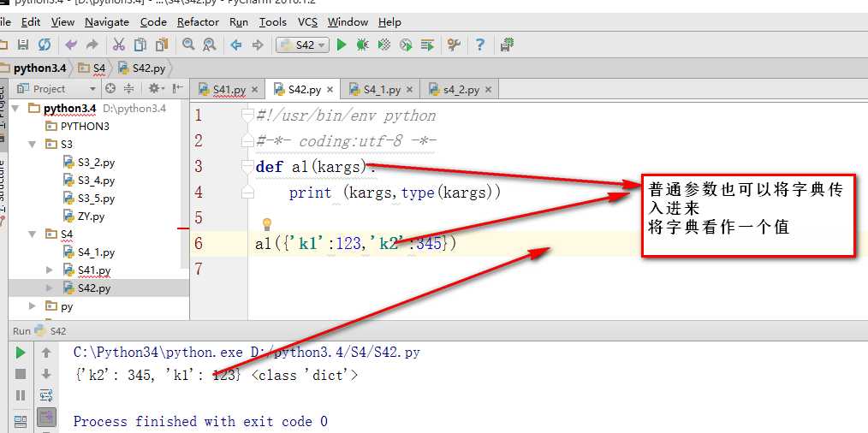Click the Copy icon in toolbar
Image resolution: width=868 pixels, height=433 pixels.
[x=140, y=44]
